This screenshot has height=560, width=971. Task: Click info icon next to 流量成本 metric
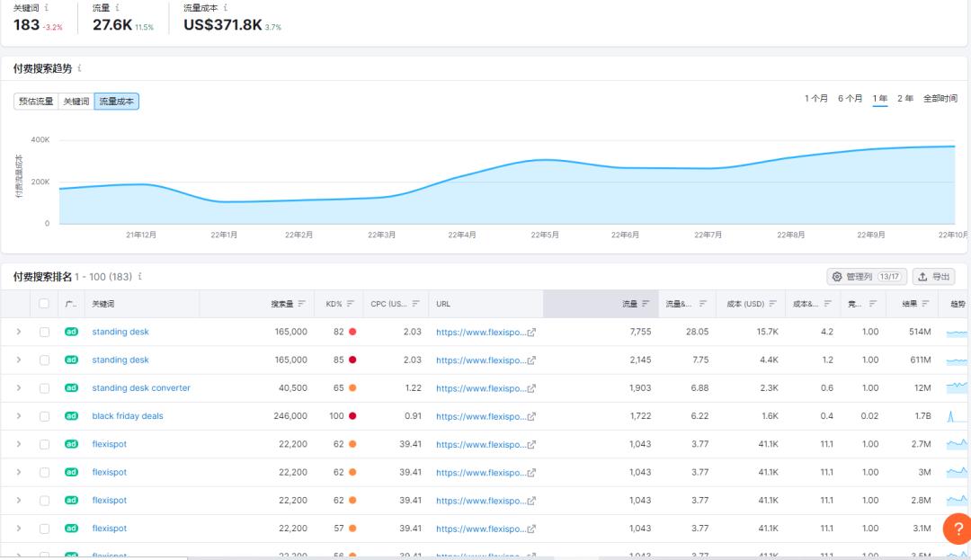pos(226,8)
